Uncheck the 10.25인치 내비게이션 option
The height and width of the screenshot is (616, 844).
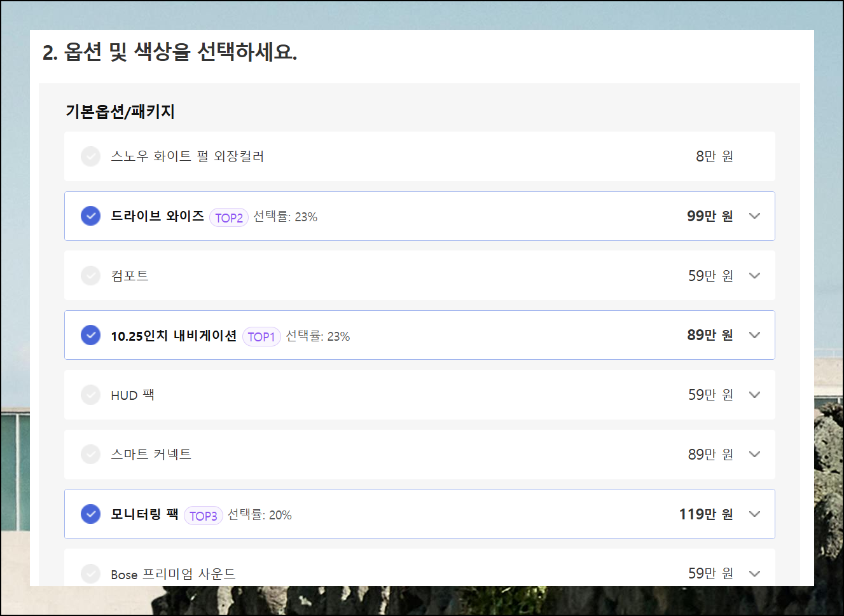[91, 335]
